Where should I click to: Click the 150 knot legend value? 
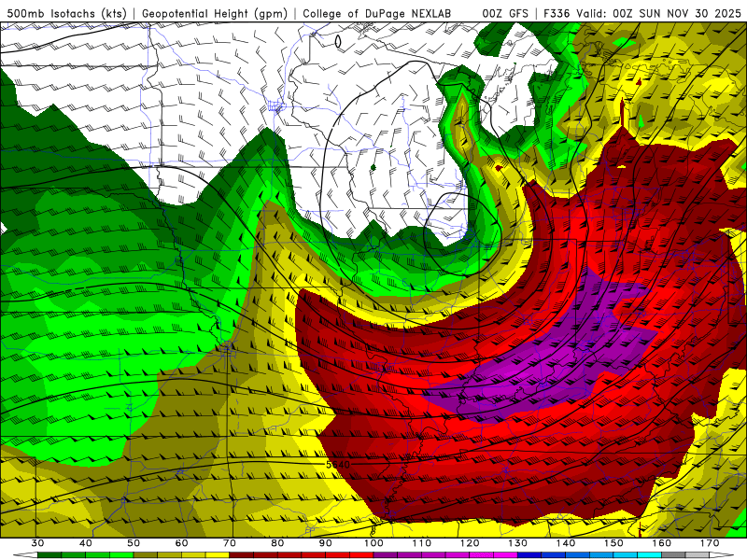613,543
